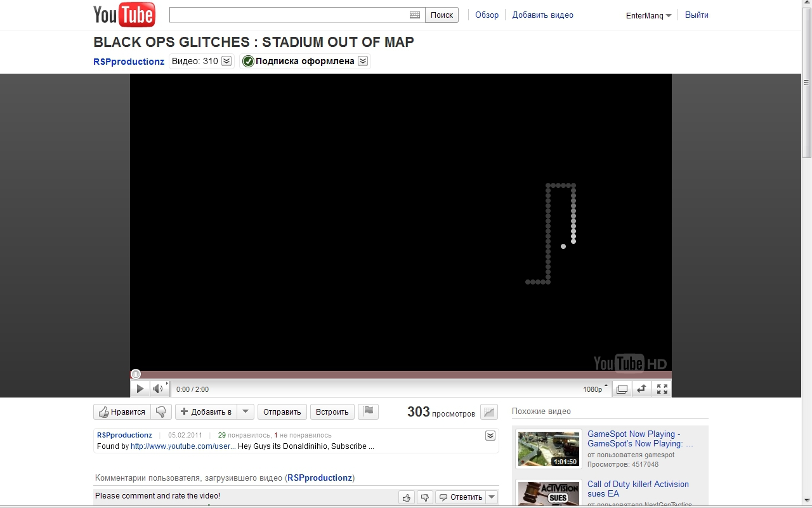The height and width of the screenshot is (508, 812).
Task: Open Обзор browse page
Action: click(487, 15)
